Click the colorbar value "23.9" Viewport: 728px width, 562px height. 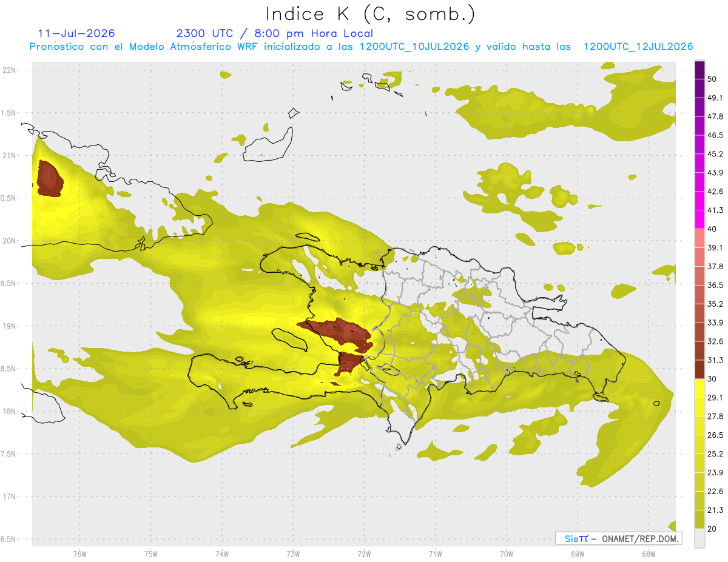click(x=715, y=473)
